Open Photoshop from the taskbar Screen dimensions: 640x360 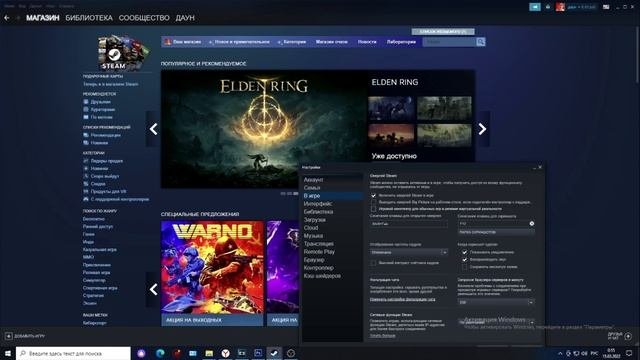[x=258, y=353]
